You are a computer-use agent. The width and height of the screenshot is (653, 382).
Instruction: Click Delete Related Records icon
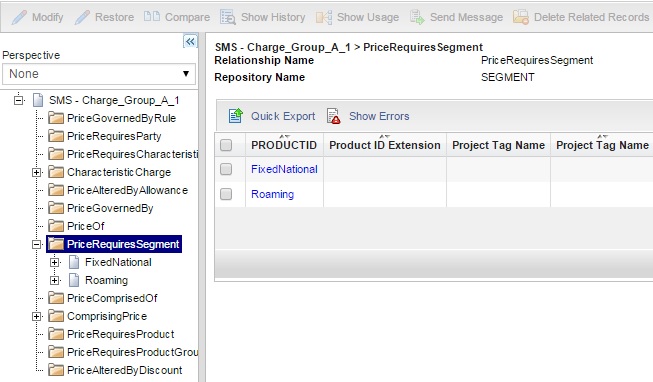click(x=521, y=17)
